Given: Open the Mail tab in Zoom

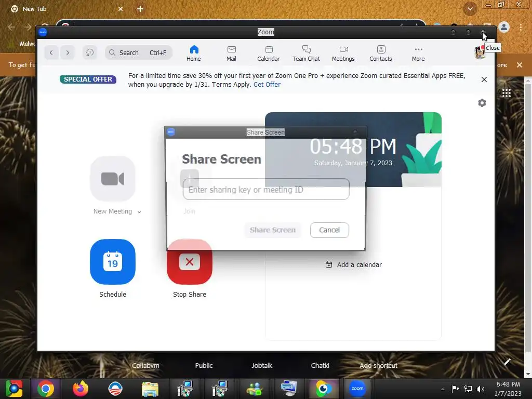Looking at the screenshot, I should [x=231, y=54].
